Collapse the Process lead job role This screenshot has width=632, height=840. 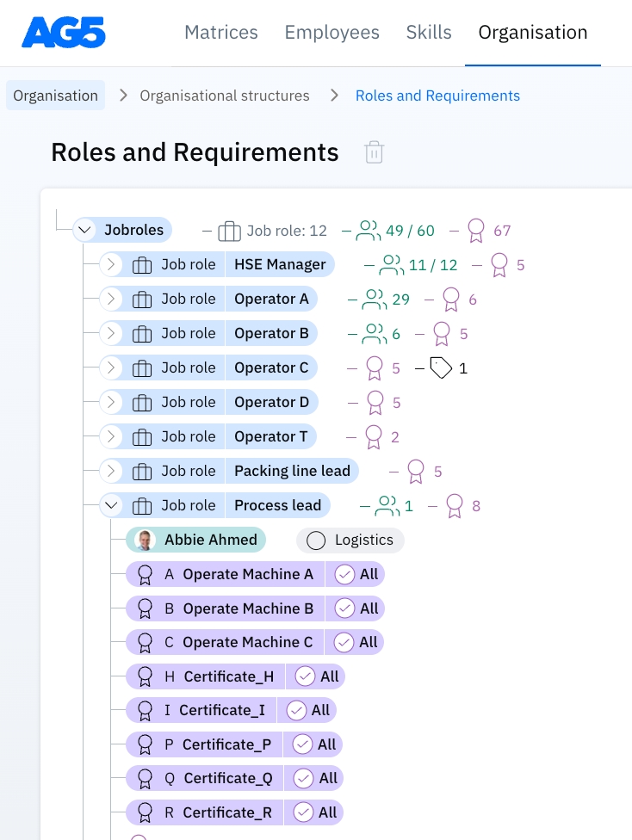click(x=110, y=505)
